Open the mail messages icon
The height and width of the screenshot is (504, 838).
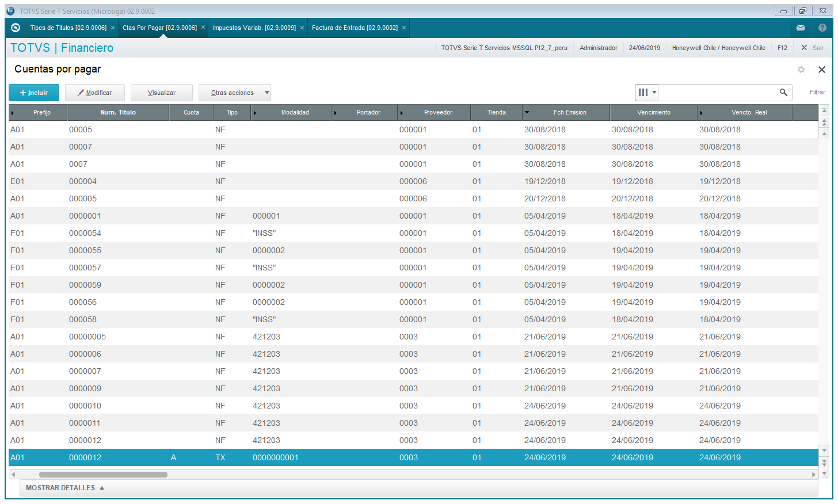pos(801,28)
